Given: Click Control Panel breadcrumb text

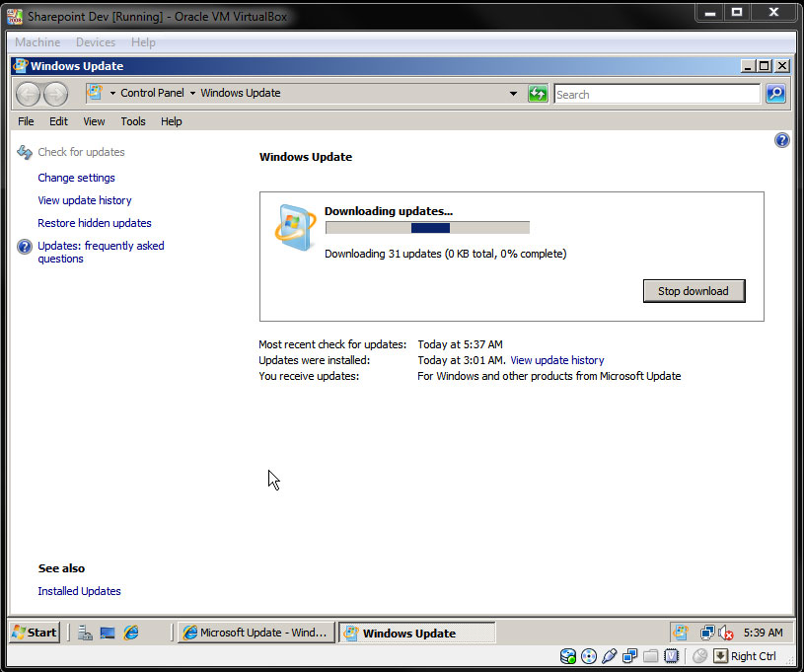Looking at the screenshot, I should coord(152,93).
